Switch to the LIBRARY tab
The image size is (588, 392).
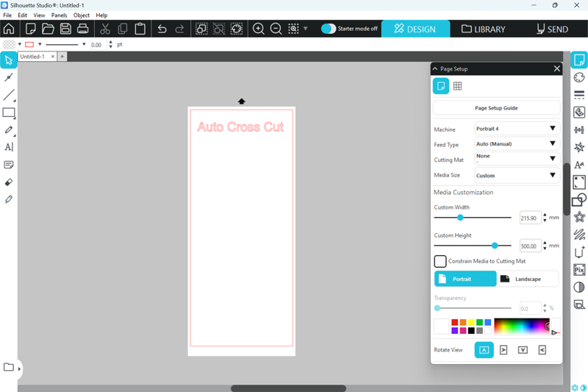tap(484, 29)
